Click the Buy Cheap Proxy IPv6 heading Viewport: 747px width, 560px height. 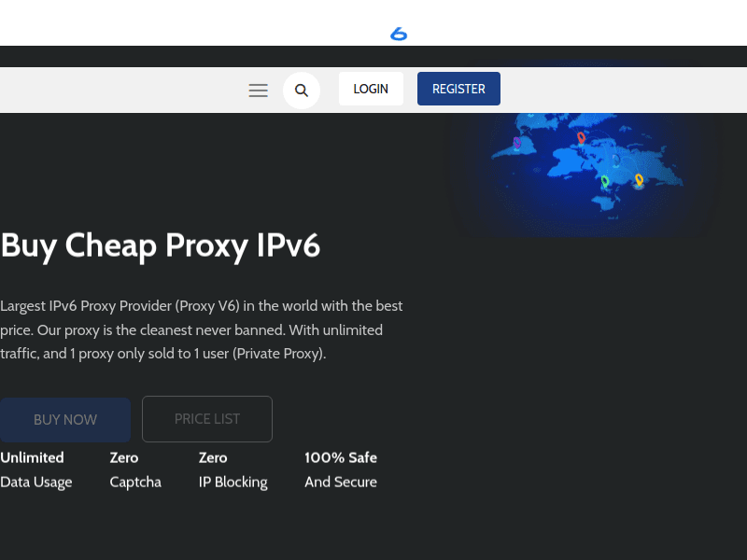point(161,245)
